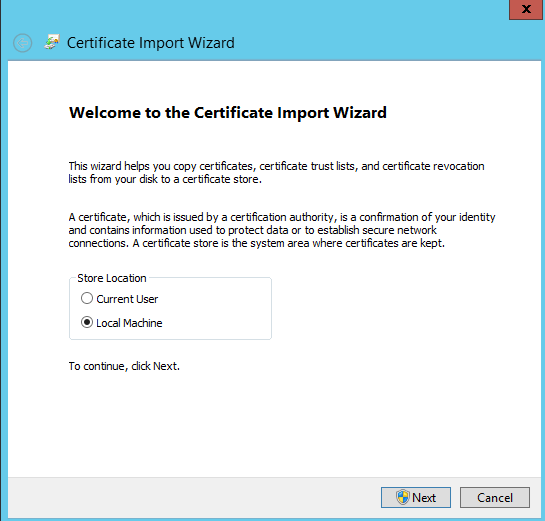Cancel the certificate import
The width and height of the screenshot is (545, 521).
coord(495,497)
